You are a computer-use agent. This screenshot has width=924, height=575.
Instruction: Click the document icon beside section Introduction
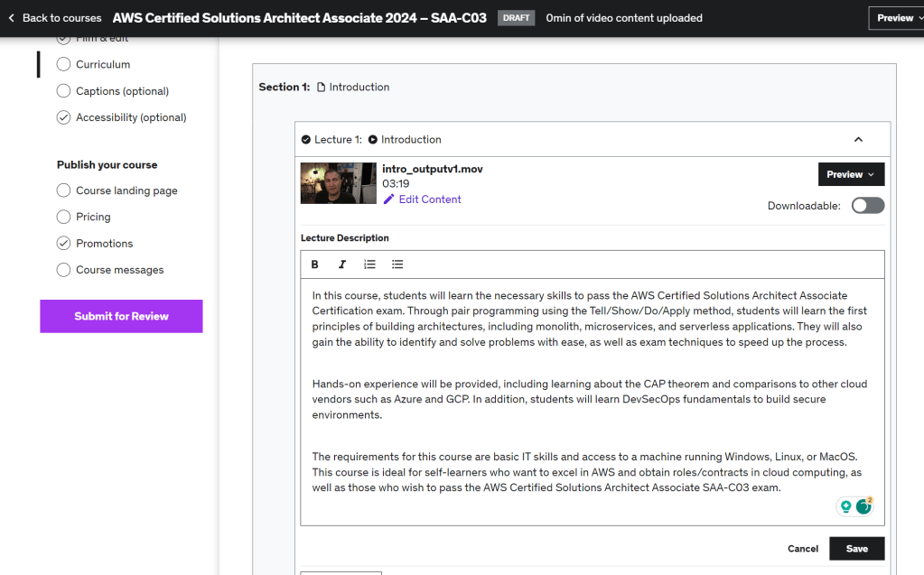tap(322, 88)
